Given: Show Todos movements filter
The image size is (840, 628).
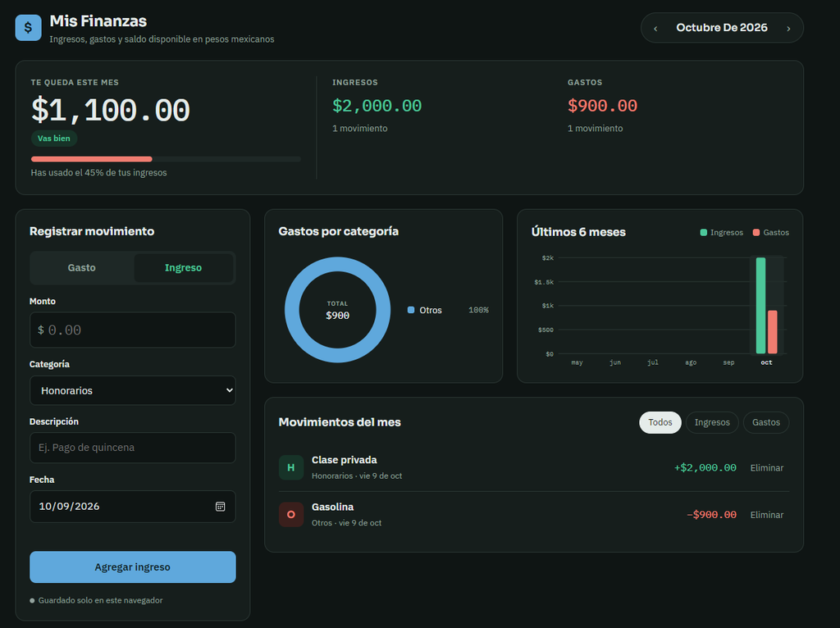Looking at the screenshot, I should point(660,422).
